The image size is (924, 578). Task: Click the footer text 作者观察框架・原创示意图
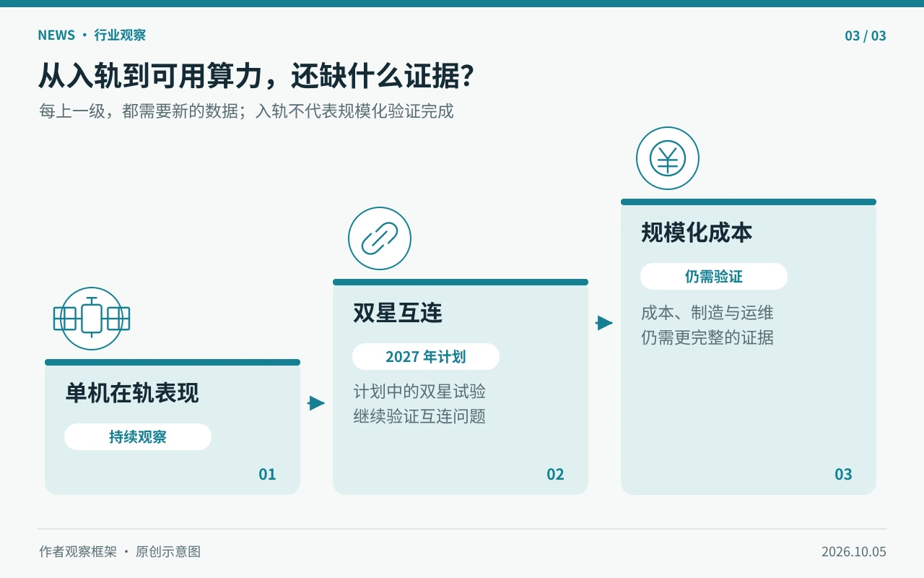coord(120,552)
